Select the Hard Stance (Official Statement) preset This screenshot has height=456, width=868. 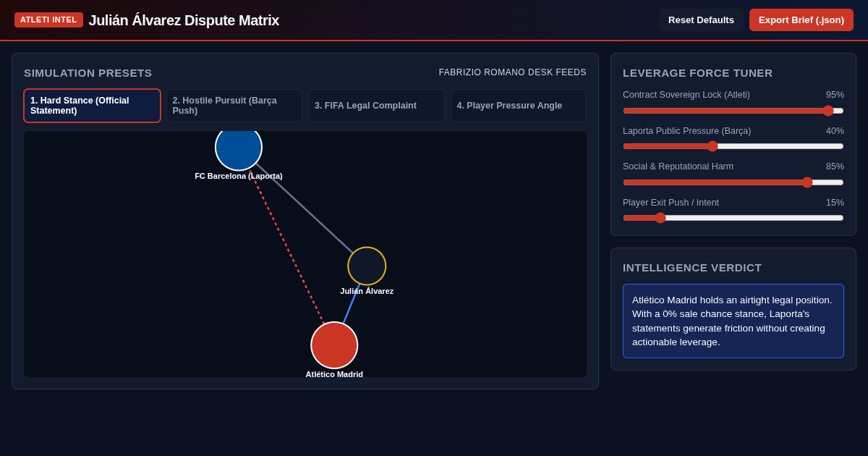[x=92, y=106]
